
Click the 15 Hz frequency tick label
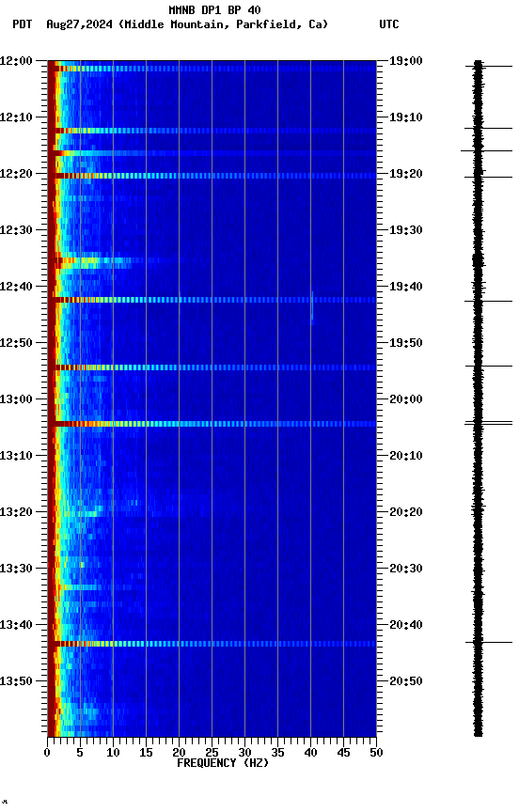(146, 753)
